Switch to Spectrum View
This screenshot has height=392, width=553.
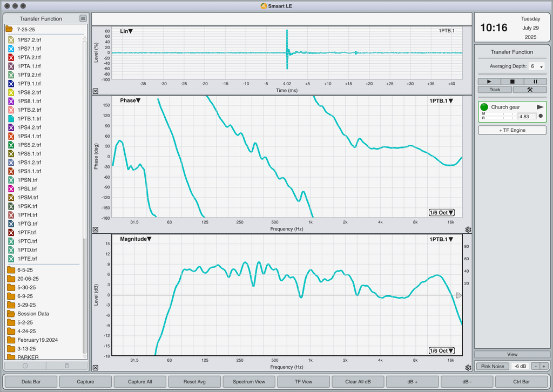pyautogui.click(x=249, y=381)
